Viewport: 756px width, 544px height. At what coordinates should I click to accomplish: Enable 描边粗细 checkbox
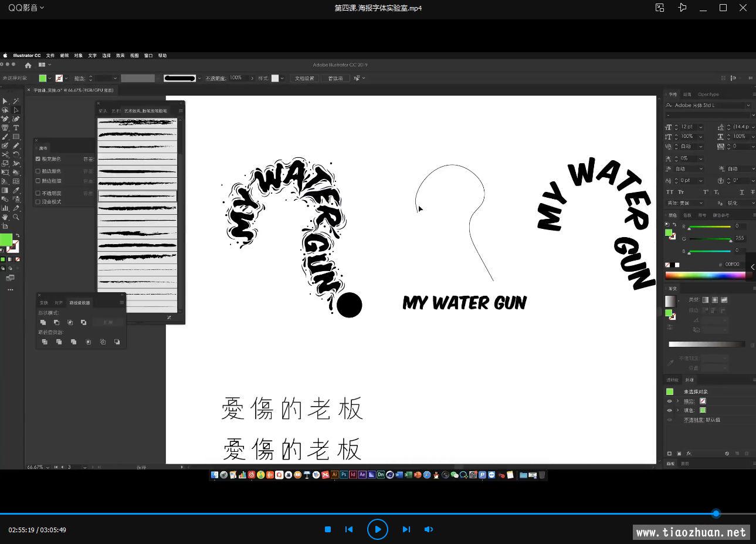[x=38, y=181]
